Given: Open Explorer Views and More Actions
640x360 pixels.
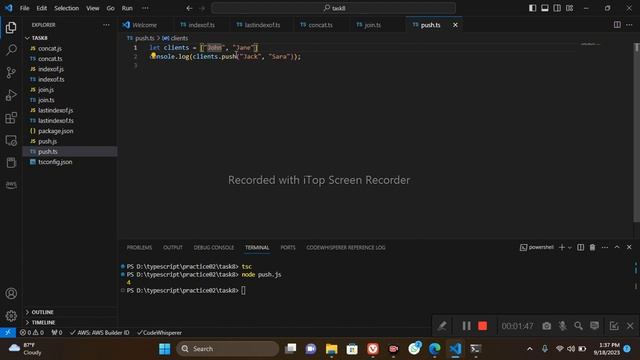Looking at the screenshot, I should click(106, 25).
